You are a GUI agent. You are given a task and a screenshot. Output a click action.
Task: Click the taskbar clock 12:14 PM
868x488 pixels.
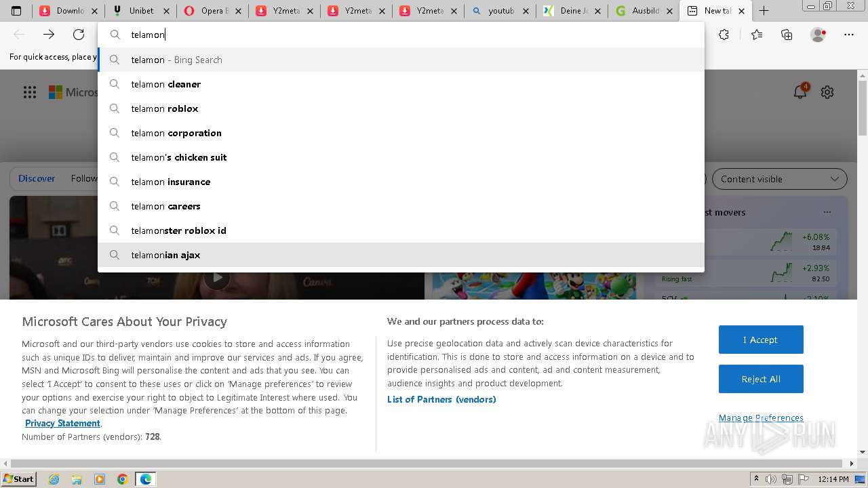pos(833,479)
